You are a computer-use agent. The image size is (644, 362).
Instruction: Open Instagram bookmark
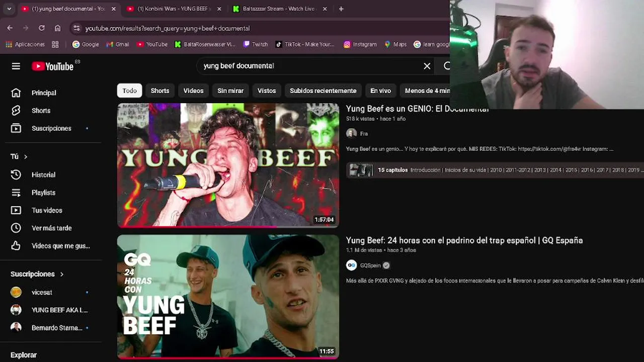pyautogui.click(x=360, y=44)
